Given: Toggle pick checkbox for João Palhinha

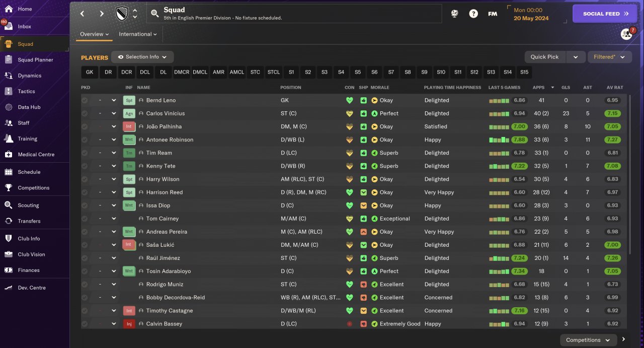Looking at the screenshot, I should point(85,126).
